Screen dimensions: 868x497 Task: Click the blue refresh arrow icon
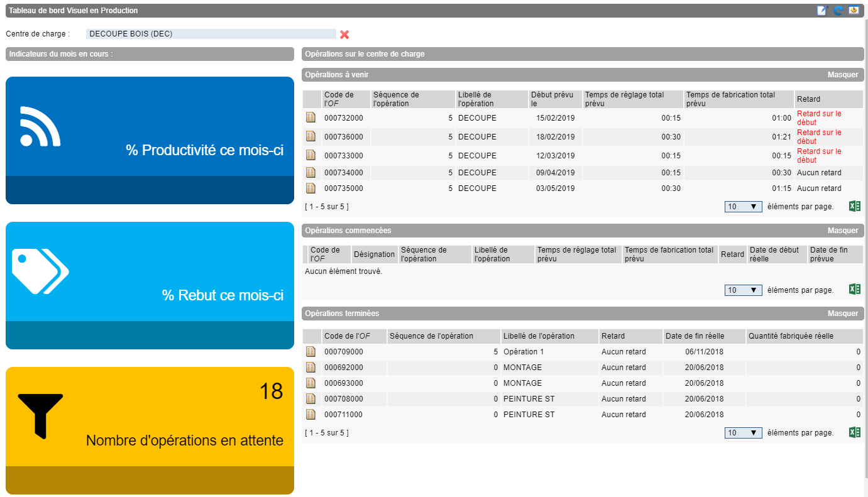838,11
